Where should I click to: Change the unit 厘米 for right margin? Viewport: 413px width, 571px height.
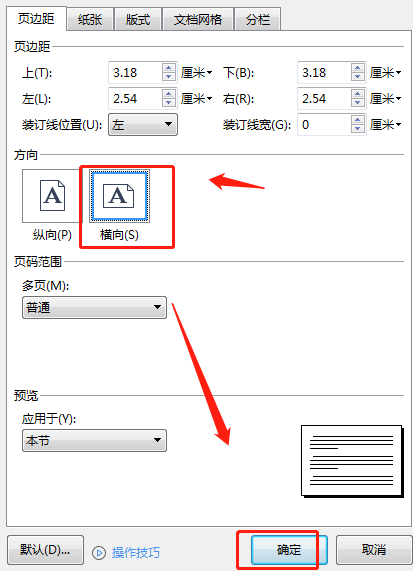pos(385,99)
